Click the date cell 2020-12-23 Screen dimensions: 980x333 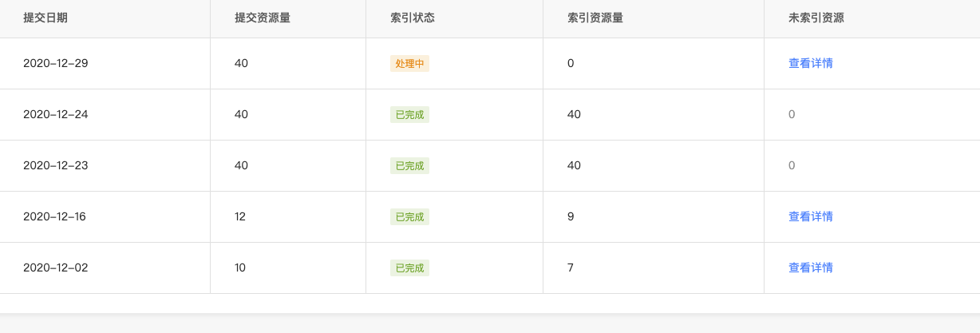click(56, 165)
